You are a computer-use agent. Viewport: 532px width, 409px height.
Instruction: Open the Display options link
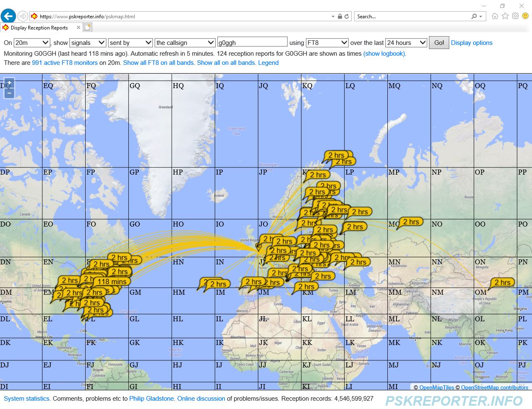471,43
